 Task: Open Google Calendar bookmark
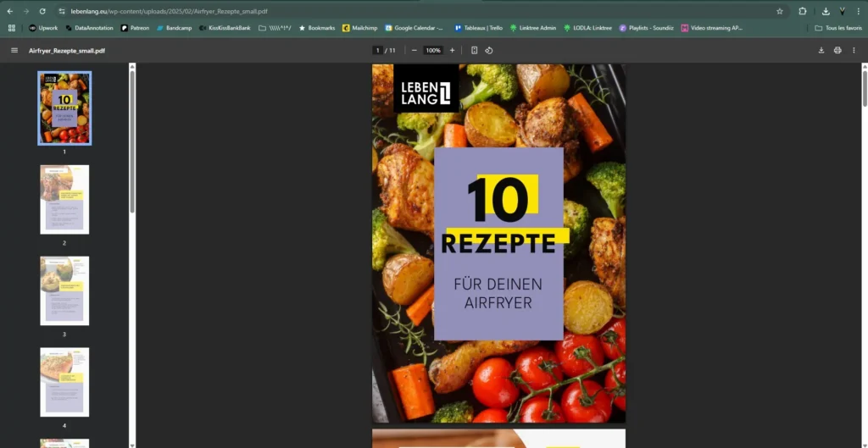coord(414,28)
